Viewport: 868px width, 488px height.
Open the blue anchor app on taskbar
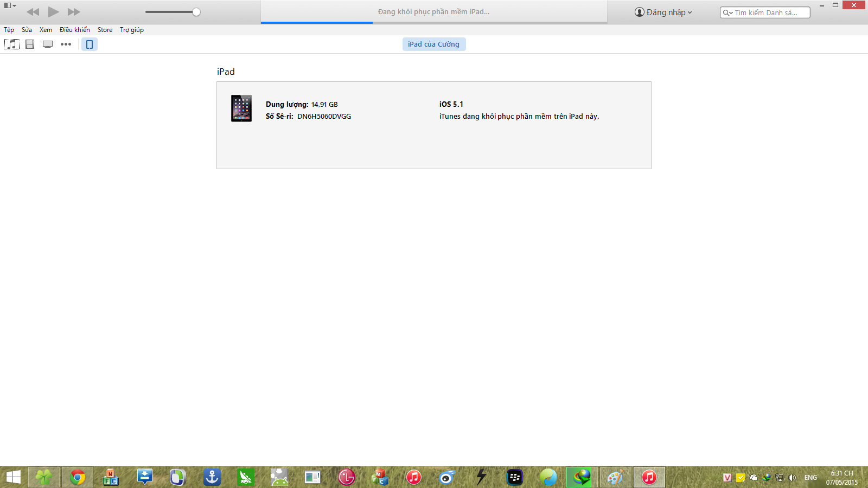click(x=212, y=477)
